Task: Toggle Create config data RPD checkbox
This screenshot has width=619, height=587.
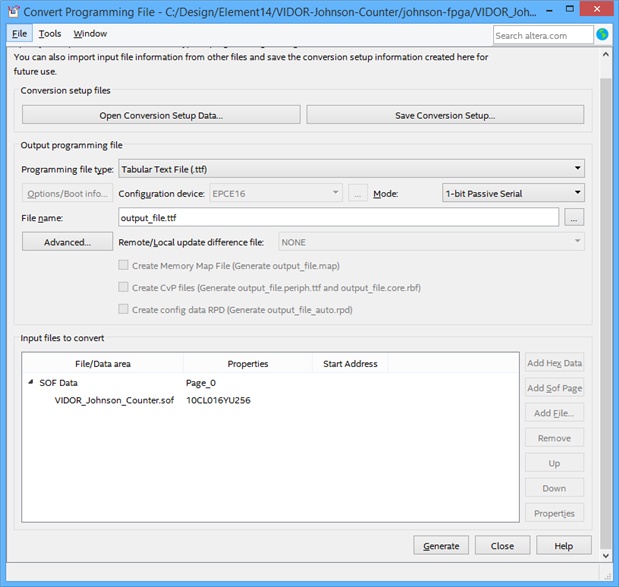Action: pos(124,309)
